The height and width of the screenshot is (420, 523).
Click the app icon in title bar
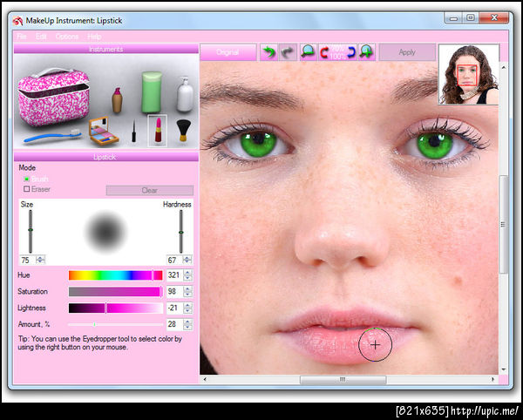17,21
